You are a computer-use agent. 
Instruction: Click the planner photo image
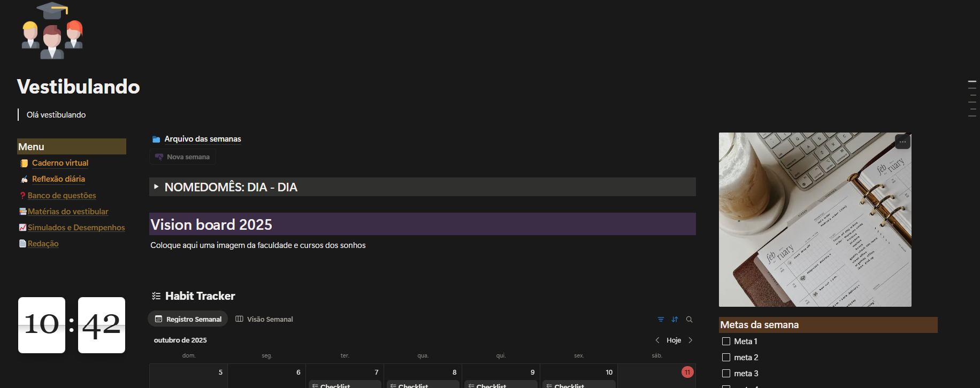click(x=814, y=224)
